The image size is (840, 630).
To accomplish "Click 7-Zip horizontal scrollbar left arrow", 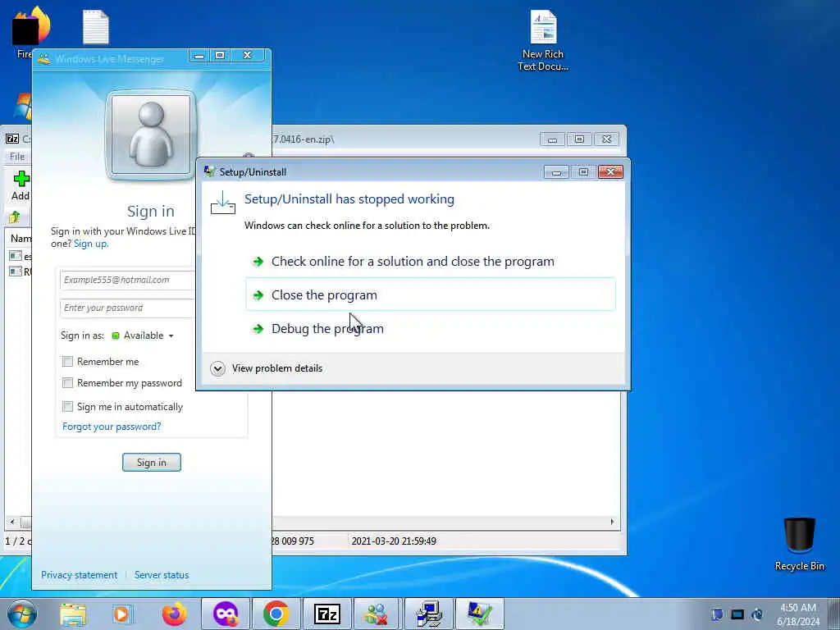I will 12,522.
